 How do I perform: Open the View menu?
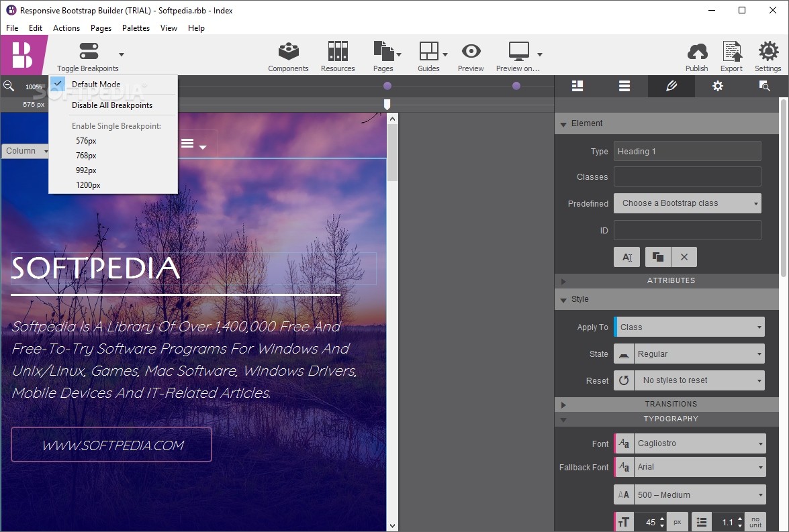tap(169, 28)
